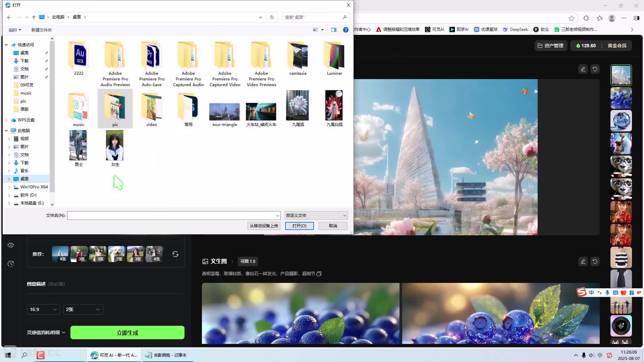644x362 pixels.
Task: Open the 资产管理 asset management button
Action: coord(550,46)
